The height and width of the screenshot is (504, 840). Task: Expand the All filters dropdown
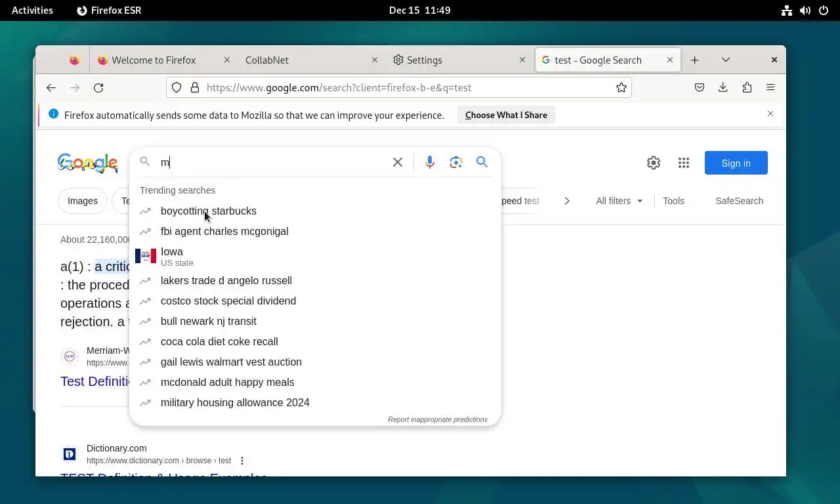tap(619, 201)
